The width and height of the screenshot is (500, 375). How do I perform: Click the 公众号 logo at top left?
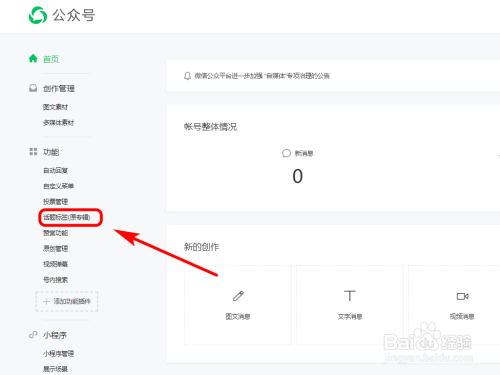62,15
